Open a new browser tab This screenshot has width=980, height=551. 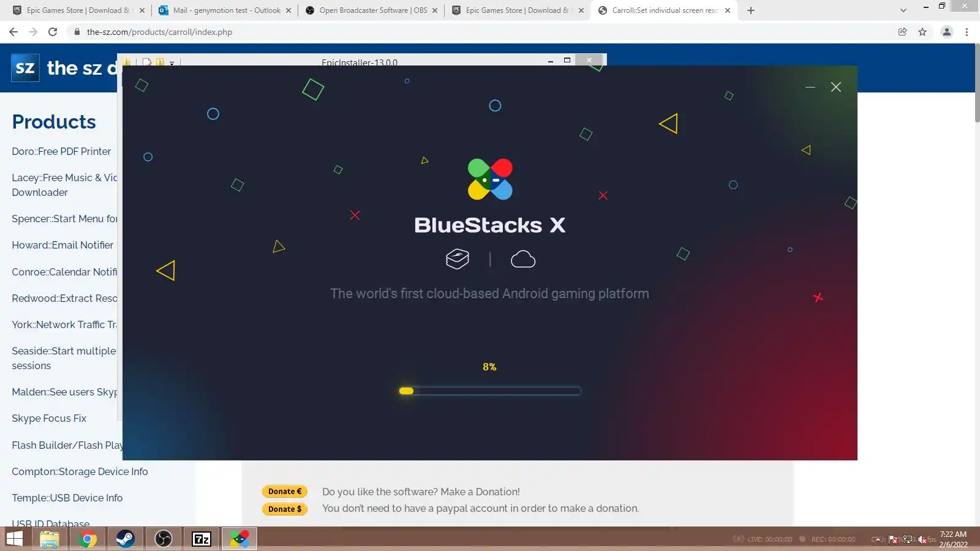[x=751, y=10]
